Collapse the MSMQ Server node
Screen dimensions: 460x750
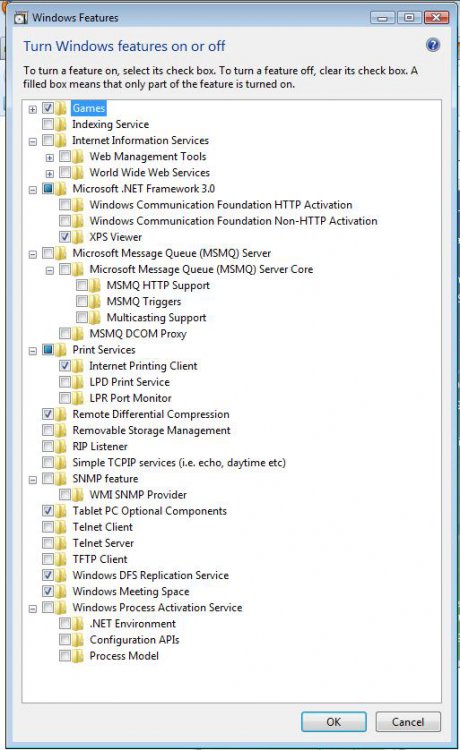point(33,254)
